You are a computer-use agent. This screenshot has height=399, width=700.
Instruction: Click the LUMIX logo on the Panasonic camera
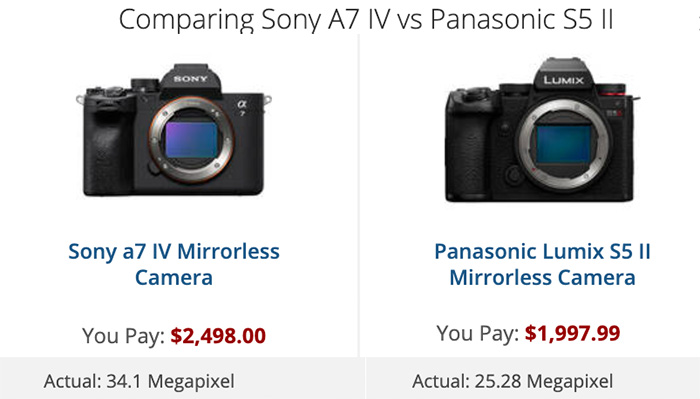pyautogui.click(x=563, y=80)
